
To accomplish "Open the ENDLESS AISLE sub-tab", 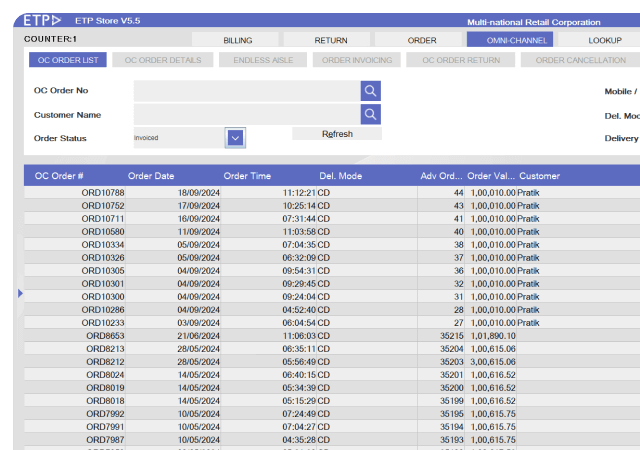I will coord(263,60).
